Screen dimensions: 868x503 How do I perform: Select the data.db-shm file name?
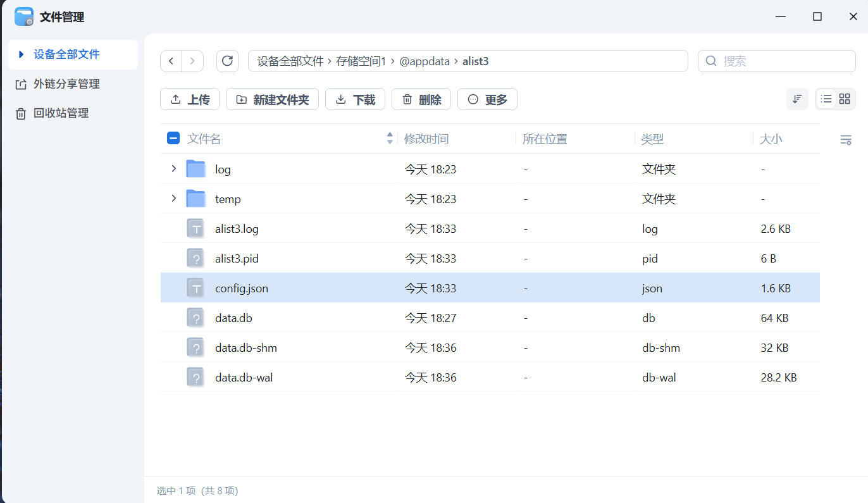(246, 348)
